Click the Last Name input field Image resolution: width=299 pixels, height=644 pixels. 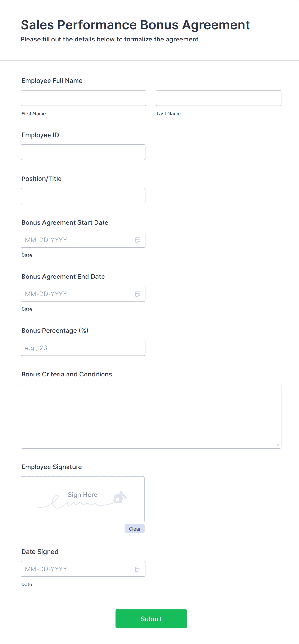point(218,98)
